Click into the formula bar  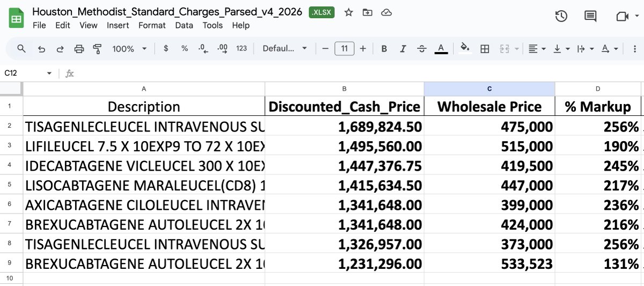(360, 74)
